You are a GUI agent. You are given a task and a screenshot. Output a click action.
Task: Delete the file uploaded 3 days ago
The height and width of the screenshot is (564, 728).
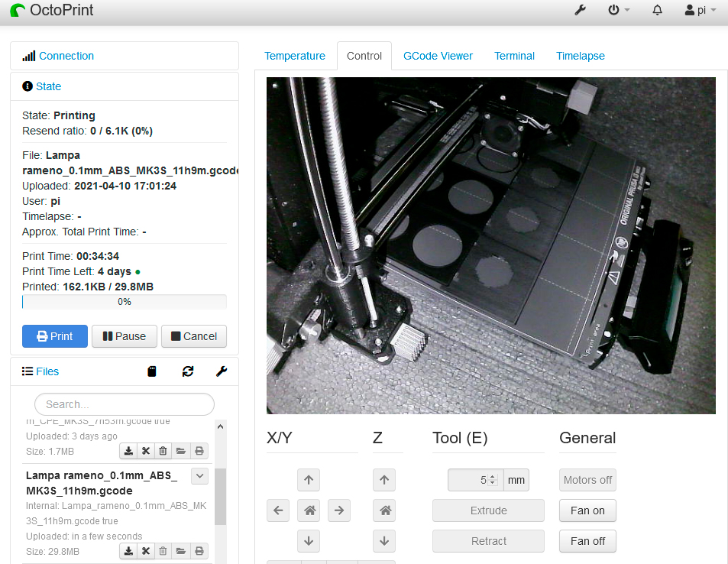pyautogui.click(x=163, y=451)
